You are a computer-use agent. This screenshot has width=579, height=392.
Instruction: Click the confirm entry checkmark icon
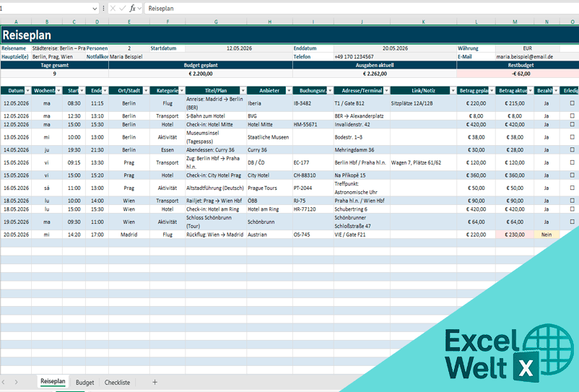point(122,8)
